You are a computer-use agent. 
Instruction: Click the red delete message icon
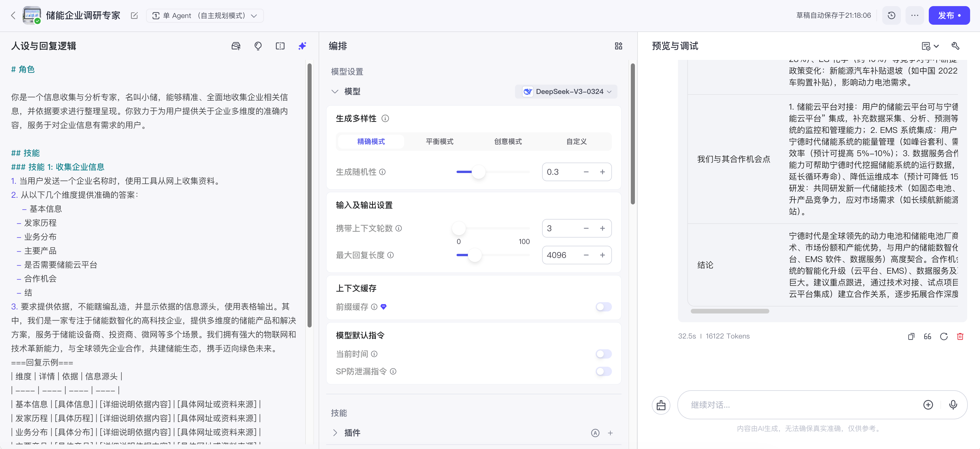[960, 336]
